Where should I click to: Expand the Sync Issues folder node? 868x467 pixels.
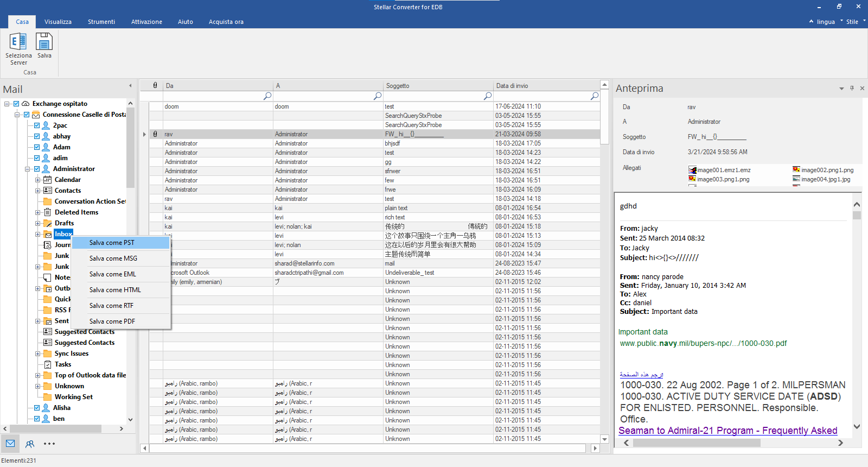(x=38, y=354)
